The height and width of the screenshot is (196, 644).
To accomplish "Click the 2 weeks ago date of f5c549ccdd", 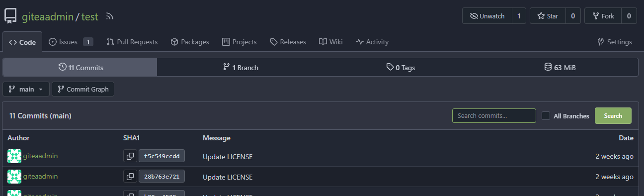I will (614, 156).
